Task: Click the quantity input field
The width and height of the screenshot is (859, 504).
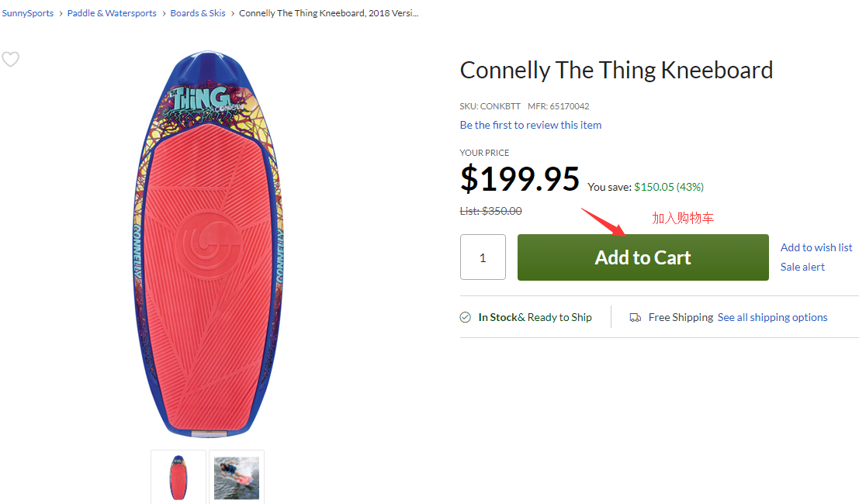Action: click(483, 257)
